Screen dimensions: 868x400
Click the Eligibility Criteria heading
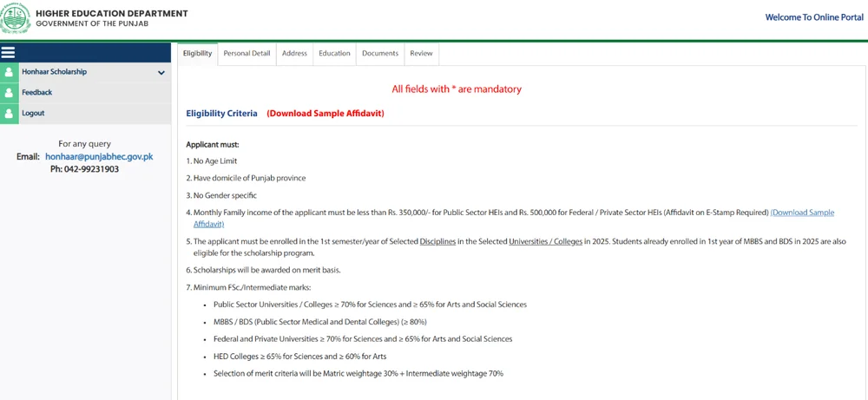click(x=222, y=114)
